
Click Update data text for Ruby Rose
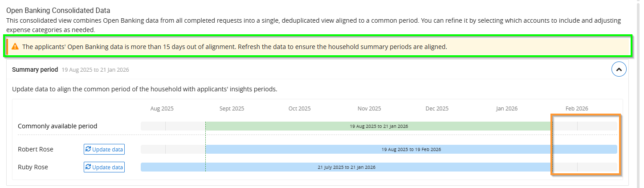[x=107, y=168]
